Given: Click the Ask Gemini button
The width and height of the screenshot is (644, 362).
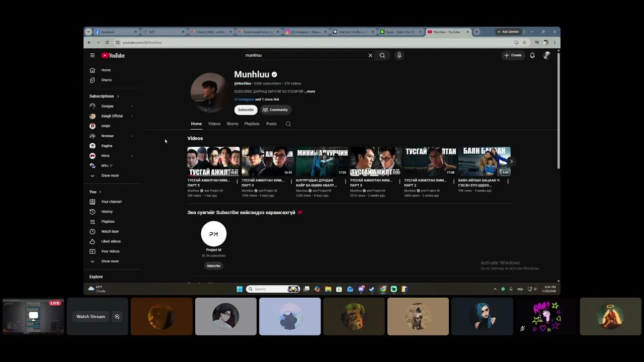Looking at the screenshot, I should click(508, 32).
